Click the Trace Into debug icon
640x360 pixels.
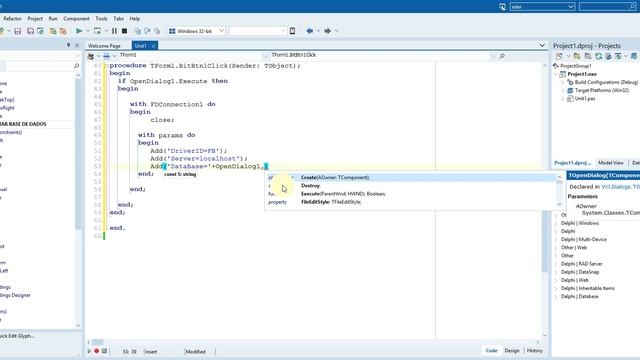point(137,31)
